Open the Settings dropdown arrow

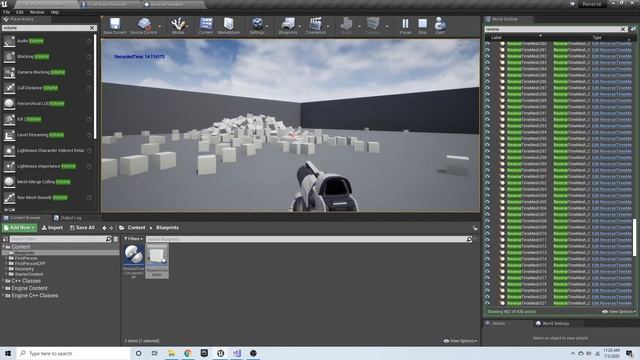[267, 26]
